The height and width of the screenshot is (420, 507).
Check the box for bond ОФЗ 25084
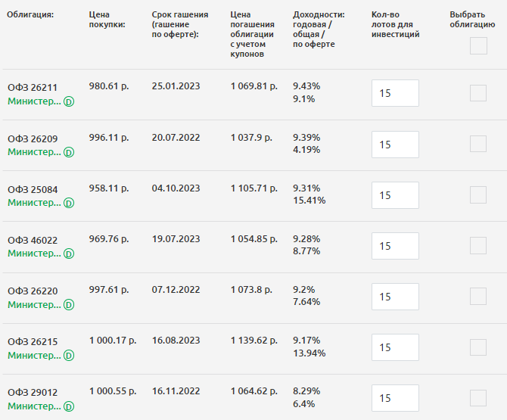[x=478, y=194]
